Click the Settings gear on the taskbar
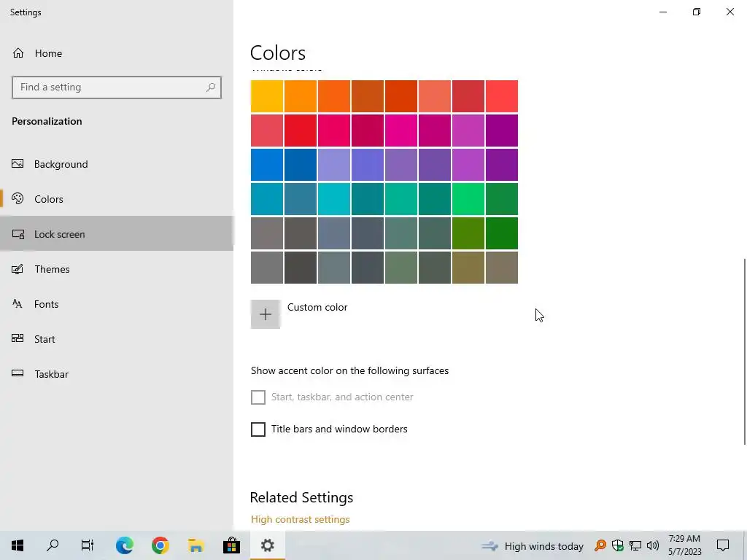 [267, 545]
